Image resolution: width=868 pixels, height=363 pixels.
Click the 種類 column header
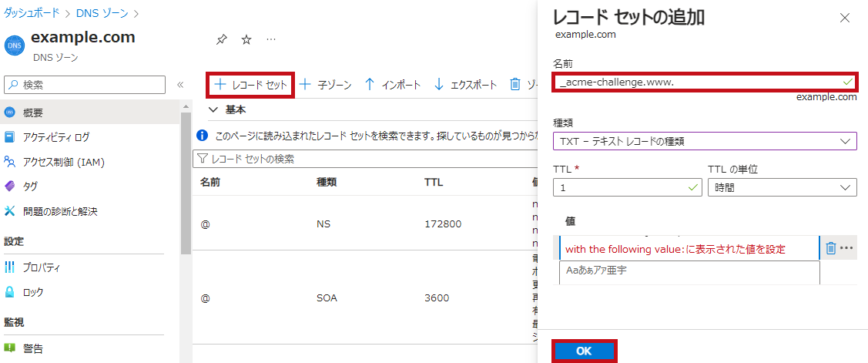326,182
